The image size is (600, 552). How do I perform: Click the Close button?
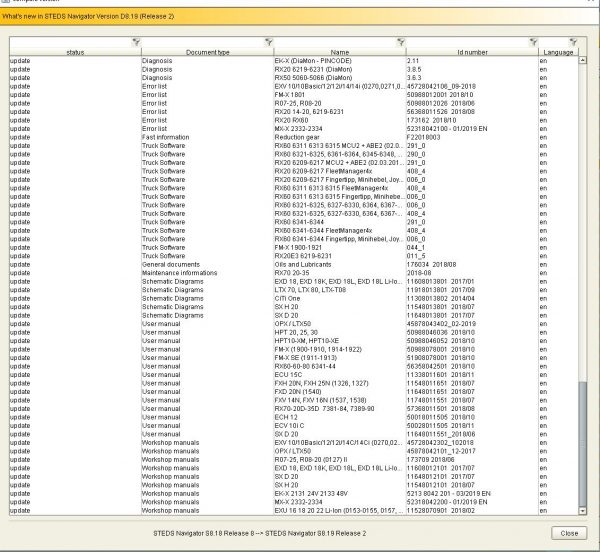[569, 533]
